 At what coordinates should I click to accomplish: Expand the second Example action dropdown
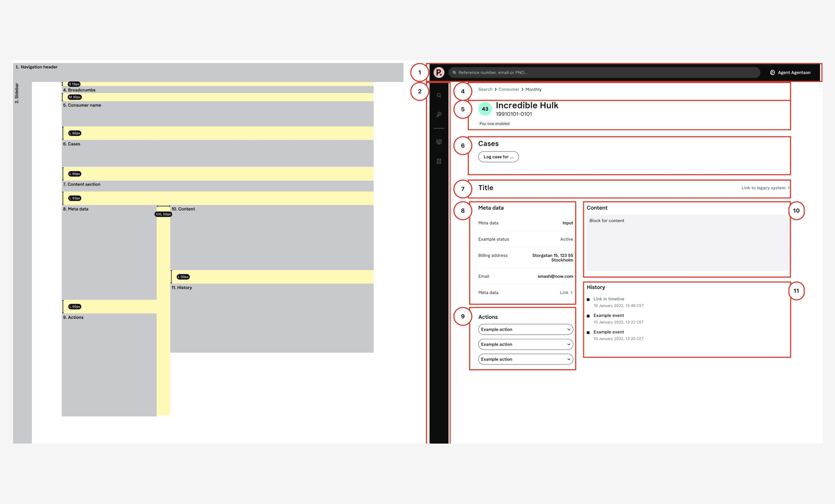coord(525,344)
